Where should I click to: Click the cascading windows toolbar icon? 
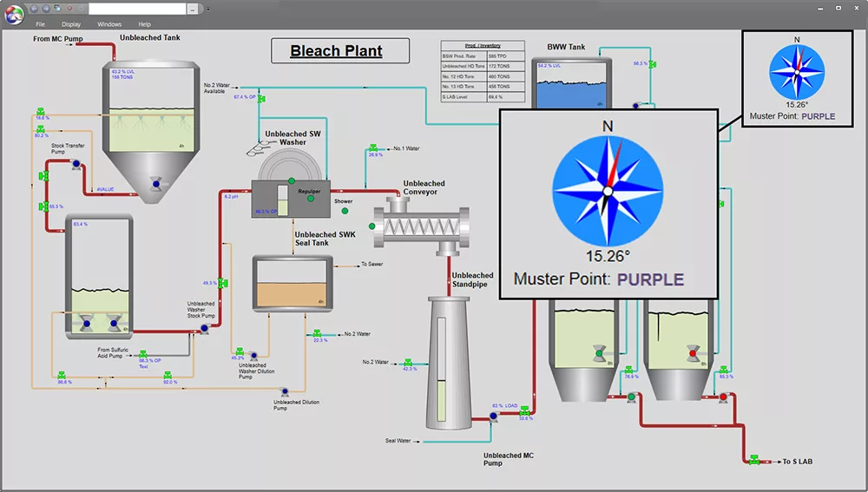(57, 9)
